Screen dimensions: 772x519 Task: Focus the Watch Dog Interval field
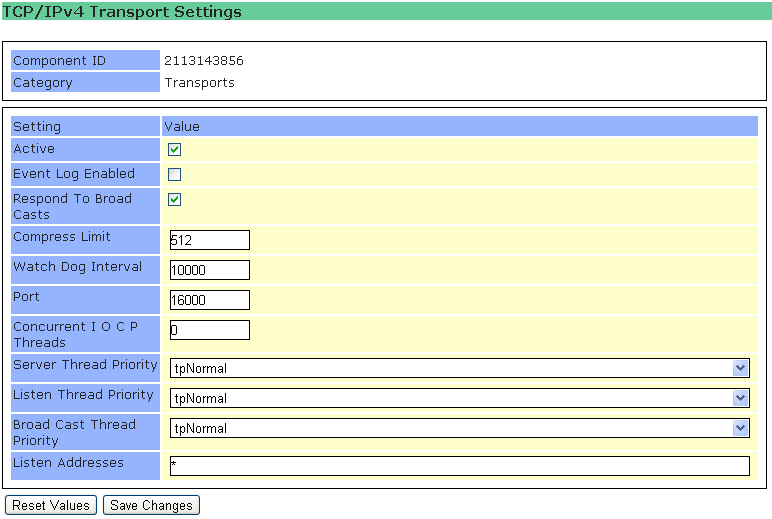(209, 270)
